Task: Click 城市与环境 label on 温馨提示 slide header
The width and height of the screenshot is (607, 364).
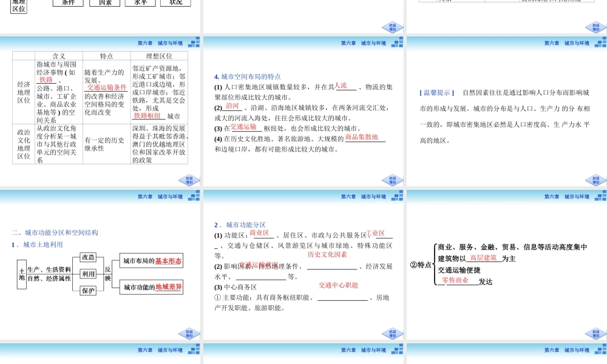Action: 577,43
